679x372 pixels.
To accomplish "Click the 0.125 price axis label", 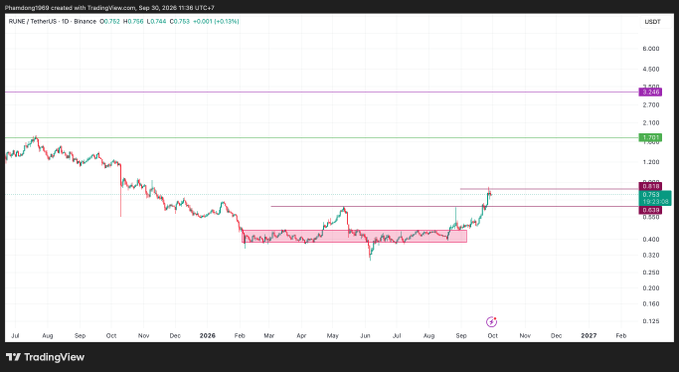I will [x=651, y=321].
